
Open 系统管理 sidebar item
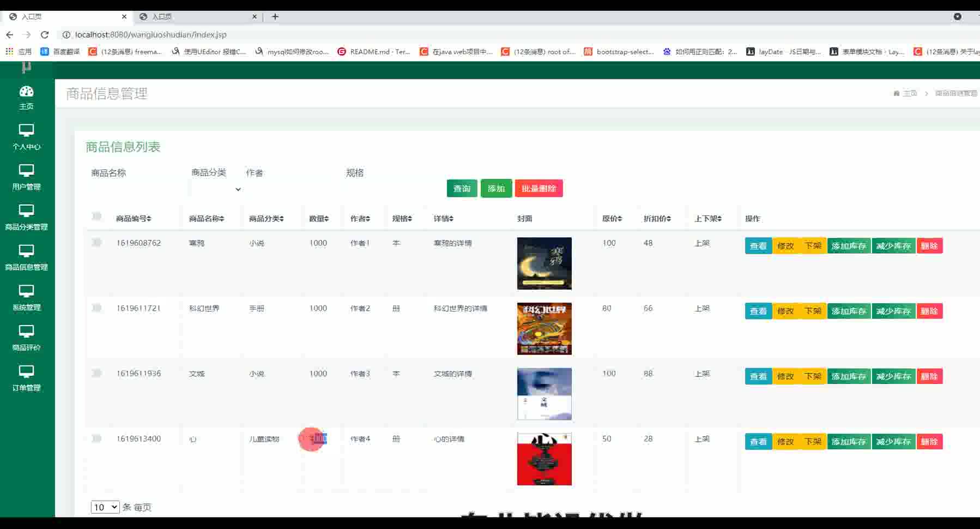pyautogui.click(x=26, y=297)
